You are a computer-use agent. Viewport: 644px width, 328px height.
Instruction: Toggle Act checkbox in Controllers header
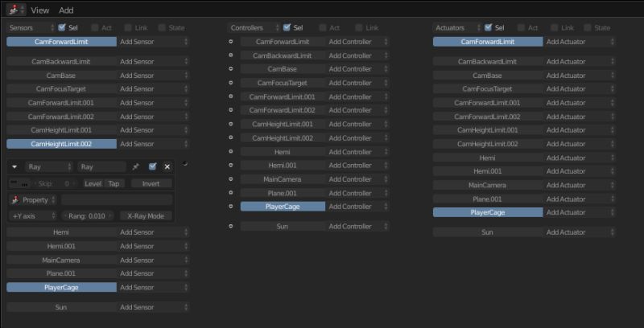(x=323, y=27)
